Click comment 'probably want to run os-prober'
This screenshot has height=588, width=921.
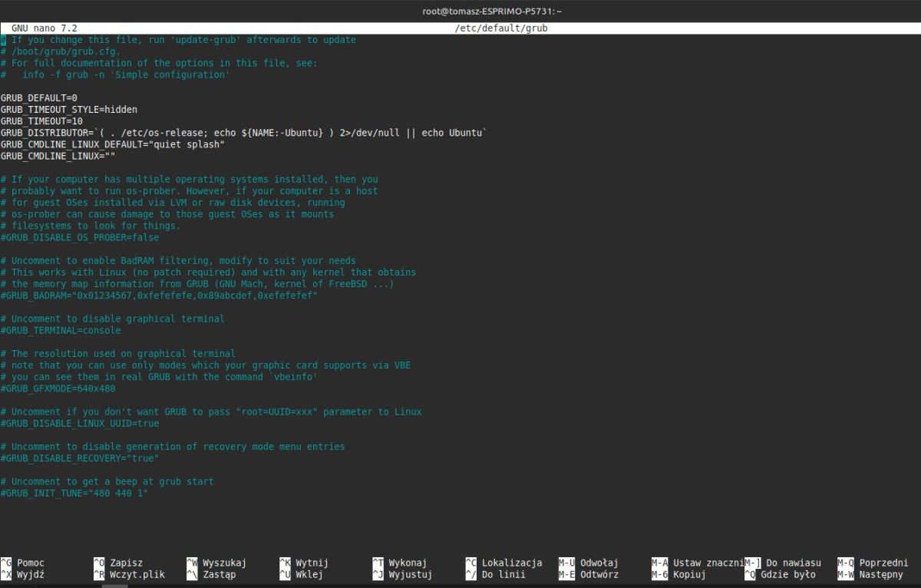pos(190,190)
